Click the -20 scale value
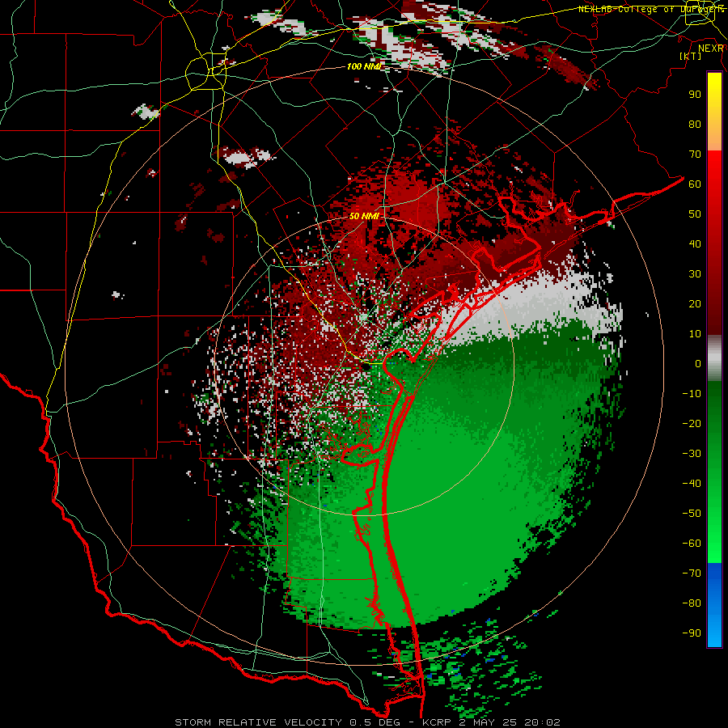728x728 pixels. [692, 423]
